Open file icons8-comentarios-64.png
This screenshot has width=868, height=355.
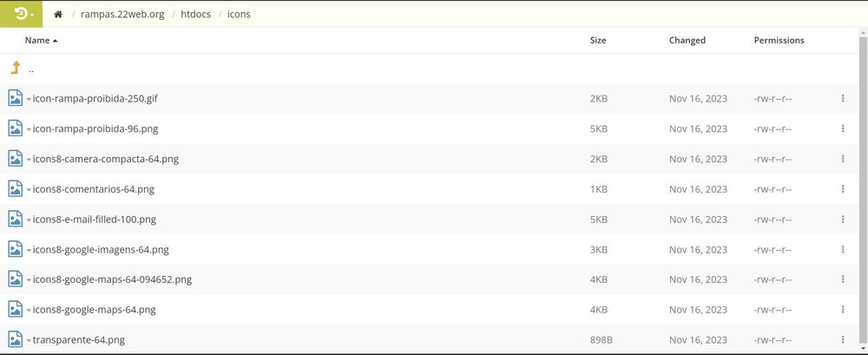[94, 189]
